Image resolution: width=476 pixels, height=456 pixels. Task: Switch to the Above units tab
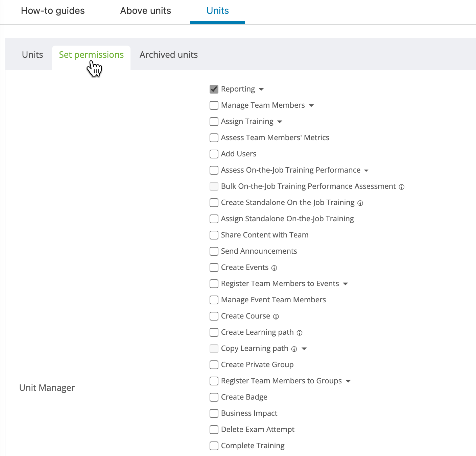146,11
